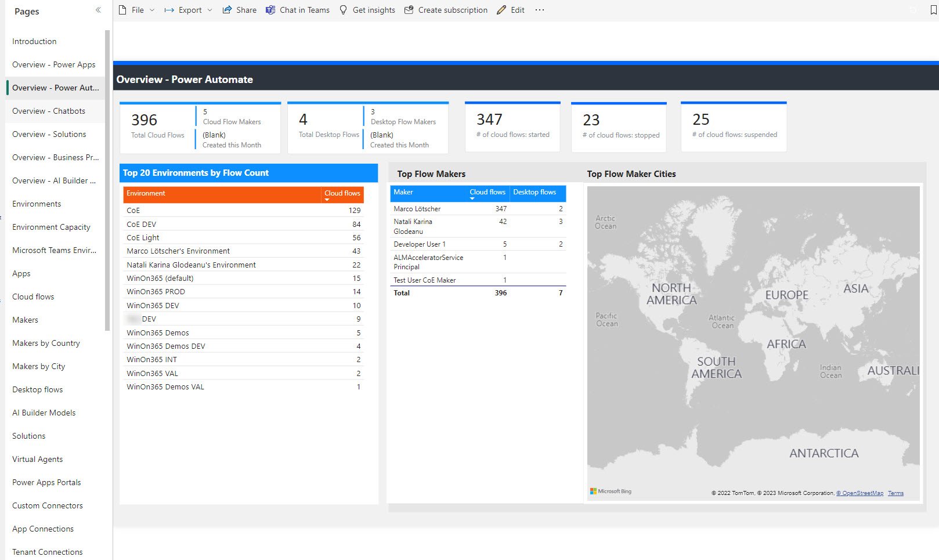Click the 23 cloud flows stopped card
Viewport: 939px width, 560px height.
pos(619,127)
